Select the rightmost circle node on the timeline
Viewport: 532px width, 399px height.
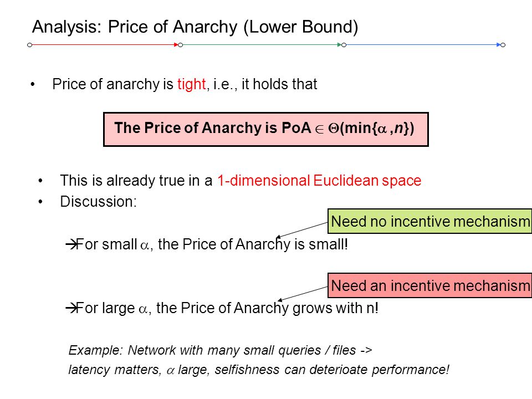503,45
